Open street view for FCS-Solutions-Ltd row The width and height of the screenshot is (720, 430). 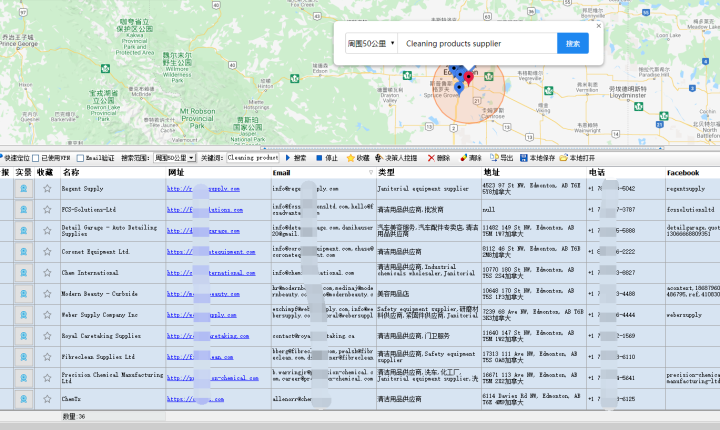click(23, 210)
